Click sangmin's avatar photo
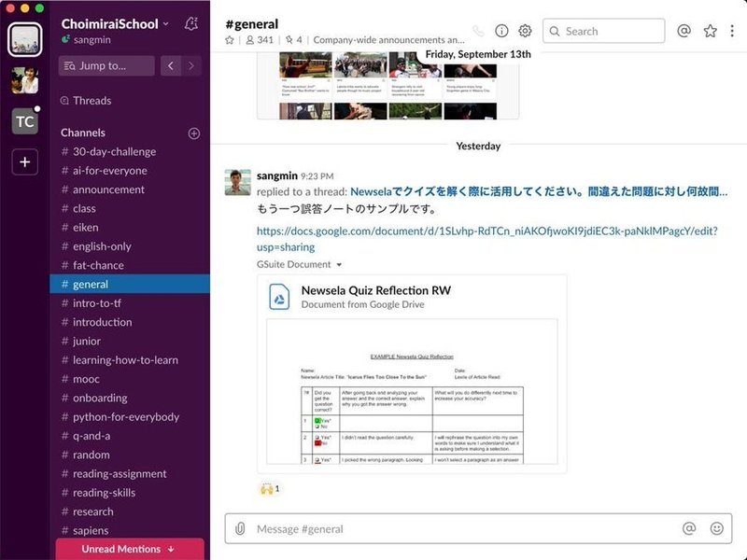Image resolution: width=747 pixels, height=560 pixels. 238,182
